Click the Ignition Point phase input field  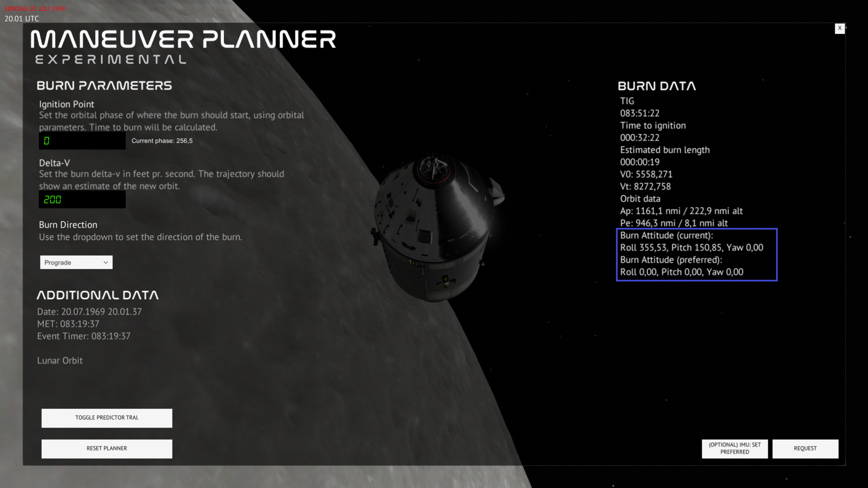point(82,141)
